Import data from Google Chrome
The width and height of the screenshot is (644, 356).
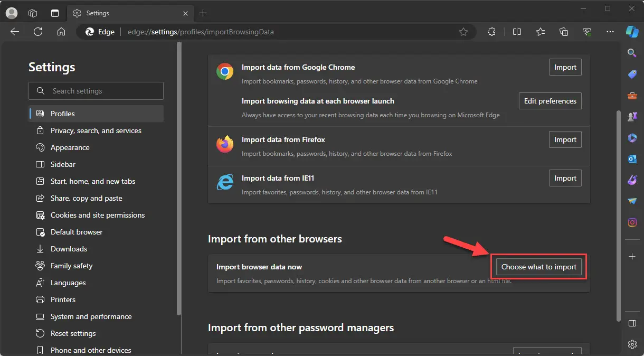[565, 67]
